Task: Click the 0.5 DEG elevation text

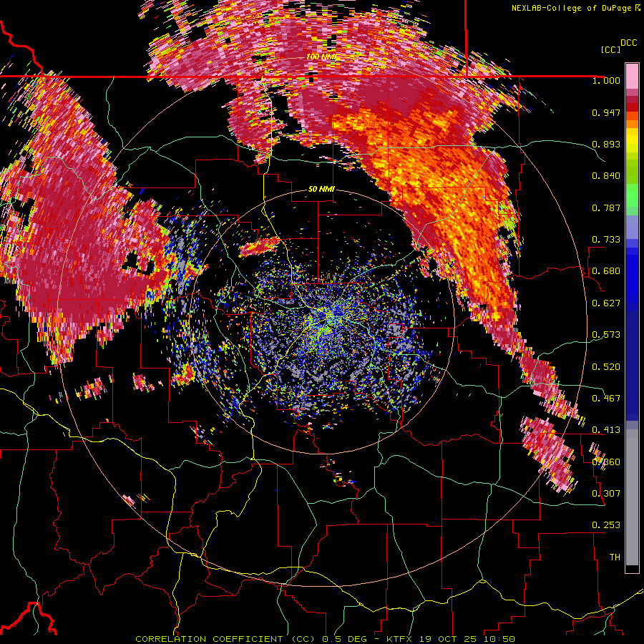Action: [x=345, y=639]
